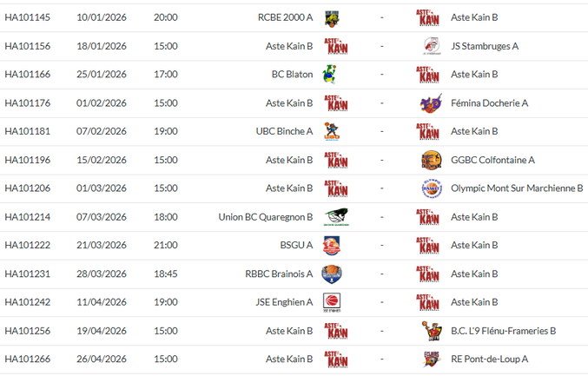
Task: Click the Olympic Mont Sur Marchienne B logo
Action: [432, 188]
